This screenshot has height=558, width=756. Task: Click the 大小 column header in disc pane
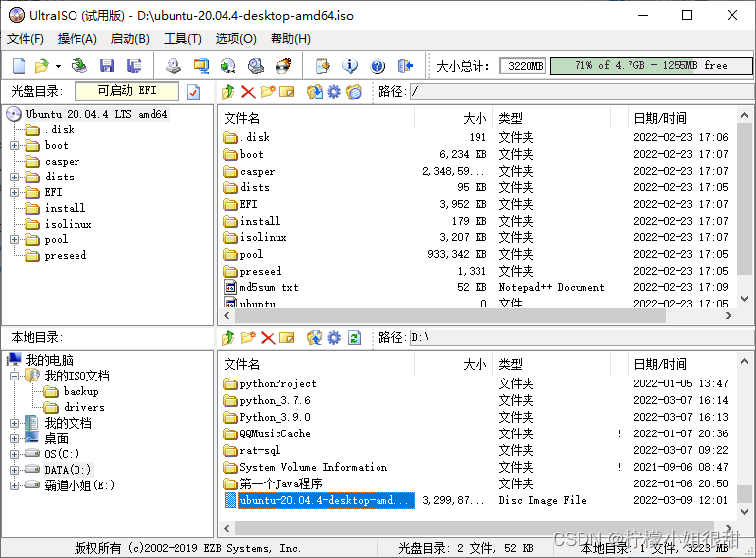pos(453,118)
